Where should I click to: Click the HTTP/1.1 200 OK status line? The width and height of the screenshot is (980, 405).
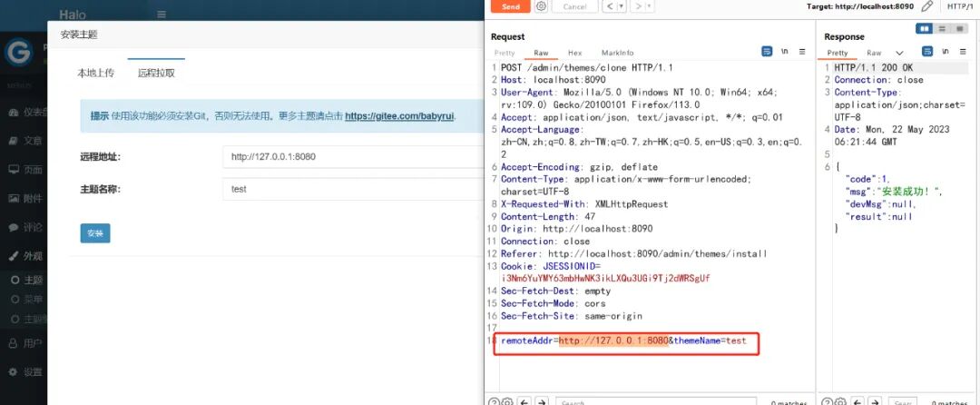(x=874, y=67)
